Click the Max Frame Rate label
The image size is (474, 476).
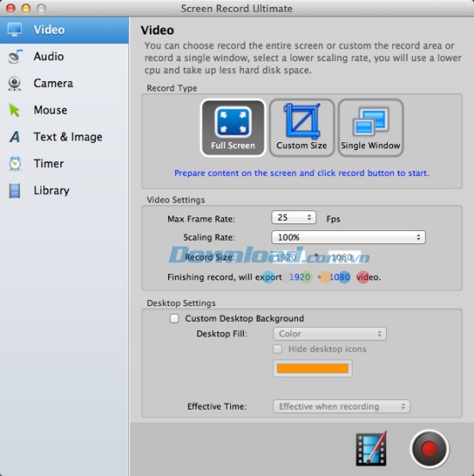201,219
